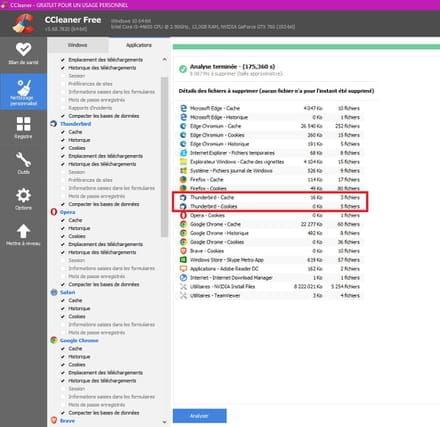440x427 pixels.
Task: Toggle Cookies checkbox under Opera
Action: point(63,236)
